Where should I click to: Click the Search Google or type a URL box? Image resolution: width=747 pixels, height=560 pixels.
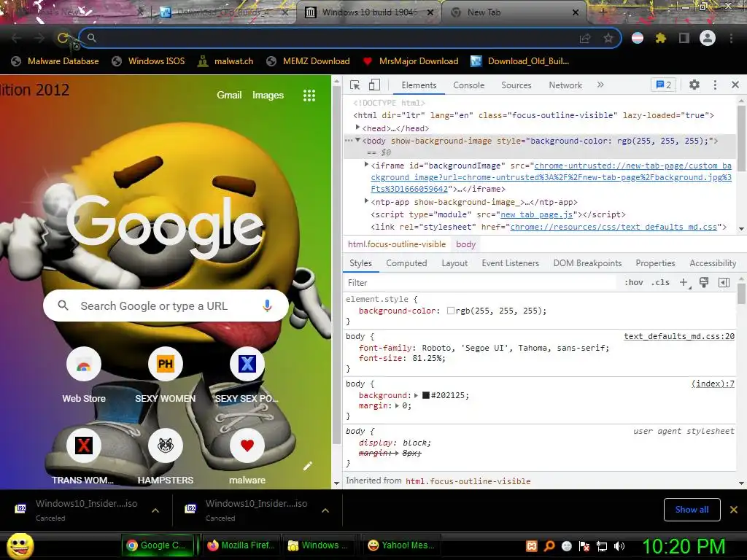(x=166, y=306)
